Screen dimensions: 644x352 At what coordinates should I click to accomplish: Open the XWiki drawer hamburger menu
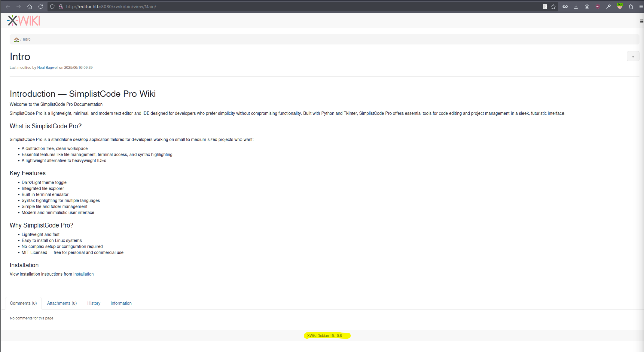click(641, 21)
